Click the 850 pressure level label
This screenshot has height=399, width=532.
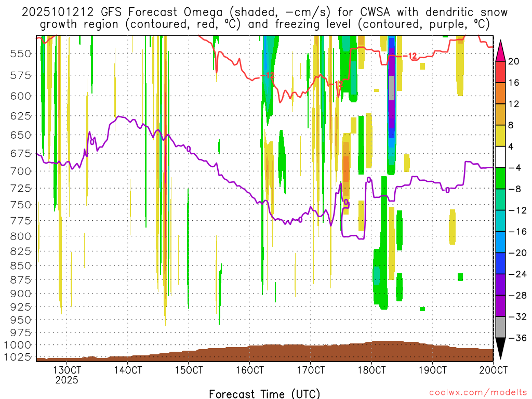(x=21, y=265)
